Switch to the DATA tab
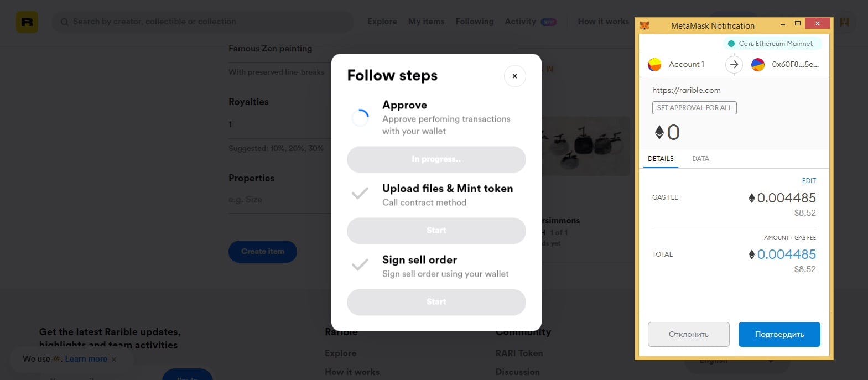The image size is (868, 380). [x=700, y=159]
